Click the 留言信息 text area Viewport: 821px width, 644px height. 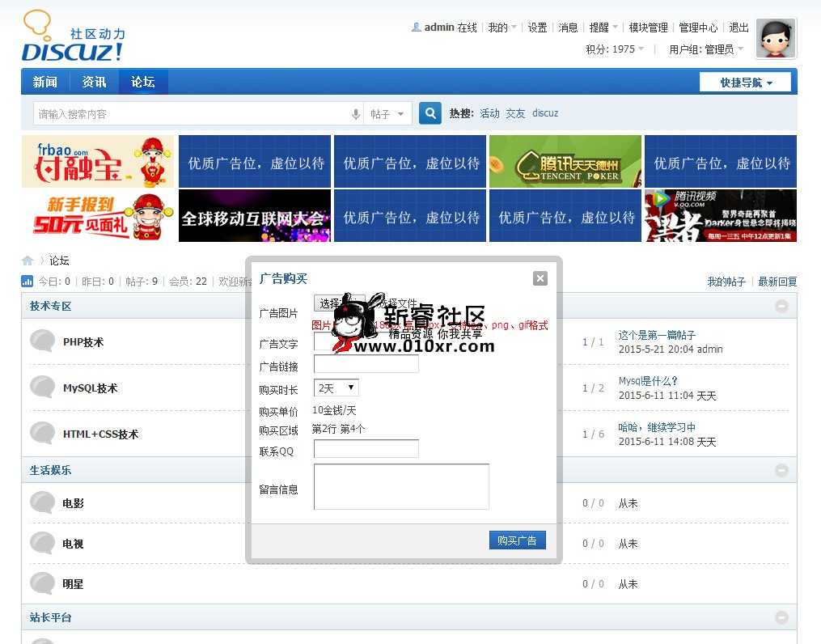(x=401, y=486)
